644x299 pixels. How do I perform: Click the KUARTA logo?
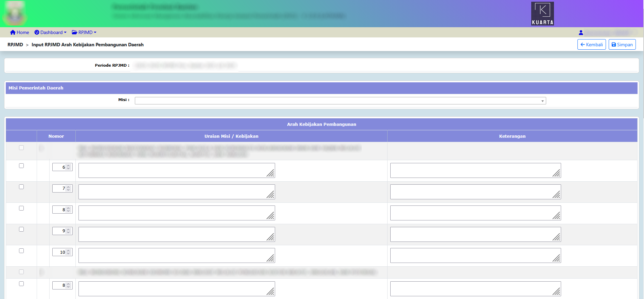tap(542, 14)
